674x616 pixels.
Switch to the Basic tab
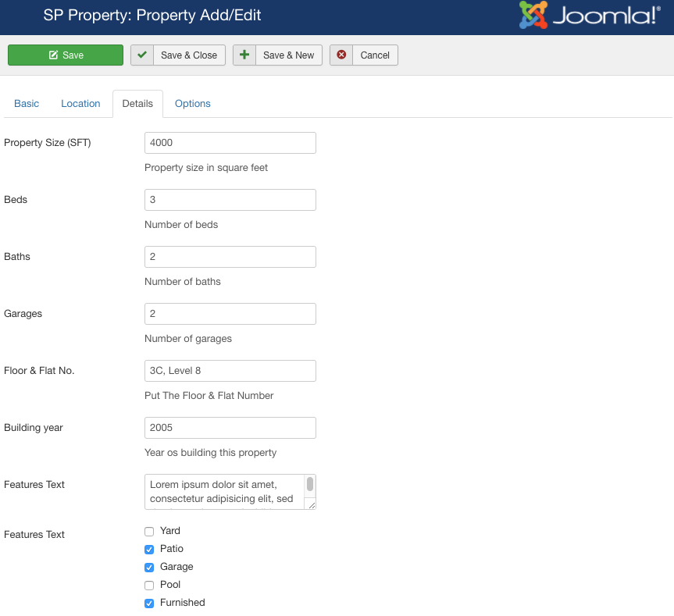pos(27,103)
